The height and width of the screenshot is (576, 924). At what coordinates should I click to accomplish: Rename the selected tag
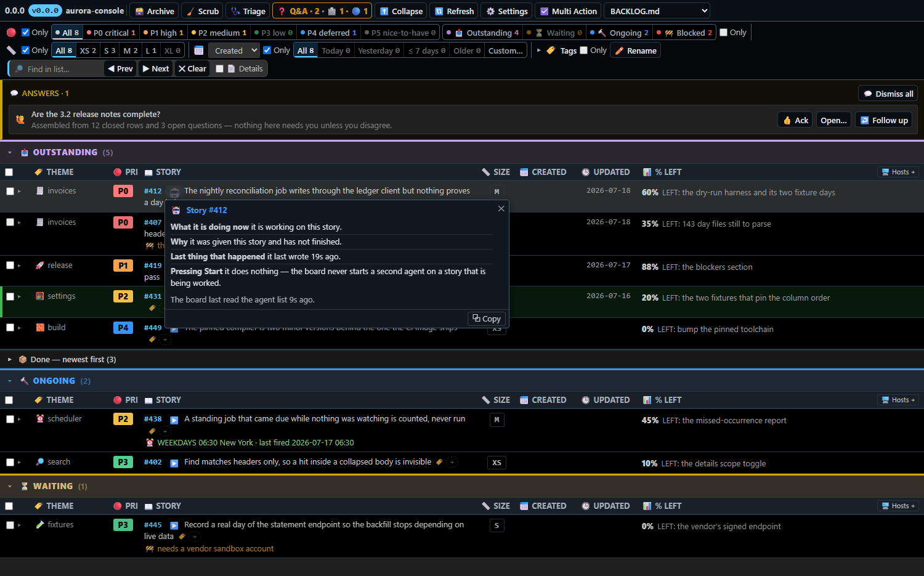coord(635,51)
